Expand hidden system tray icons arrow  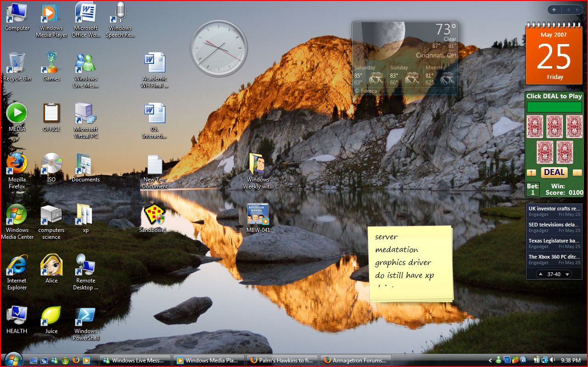pyautogui.click(x=490, y=361)
